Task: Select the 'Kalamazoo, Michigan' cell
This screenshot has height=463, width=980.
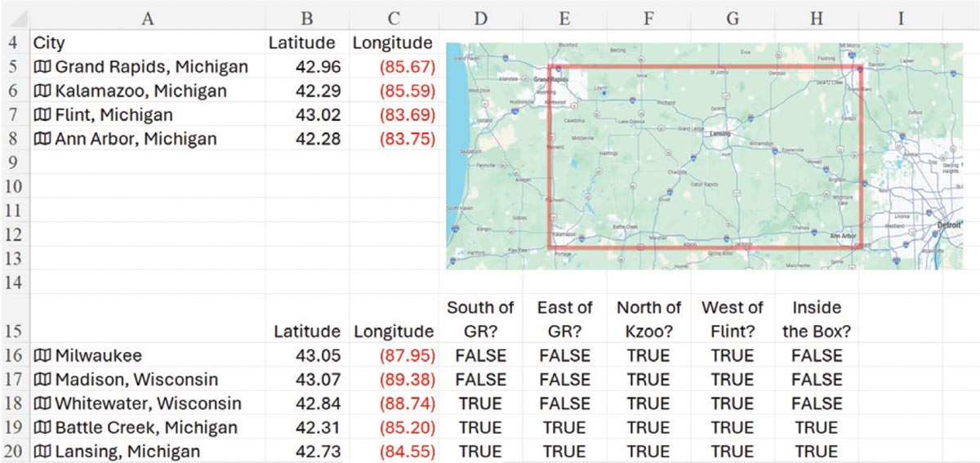Action: point(148,91)
